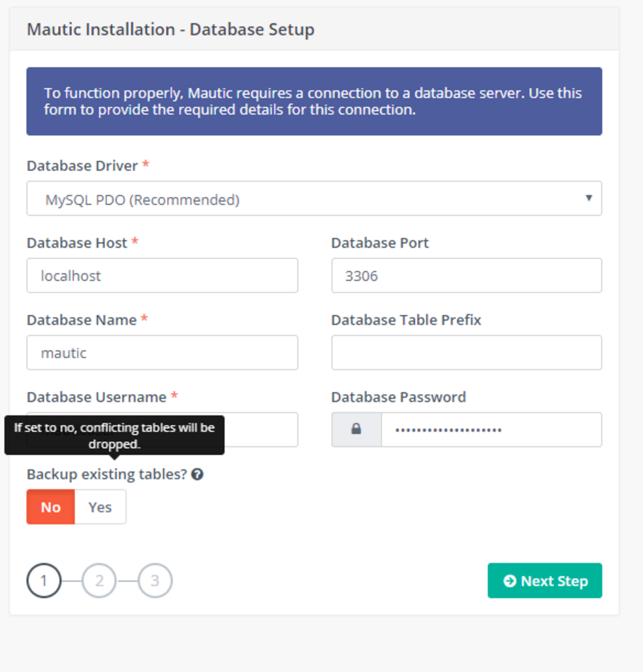Select Yes for backup existing tables
The width and height of the screenshot is (643, 672).
(x=100, y=507)
